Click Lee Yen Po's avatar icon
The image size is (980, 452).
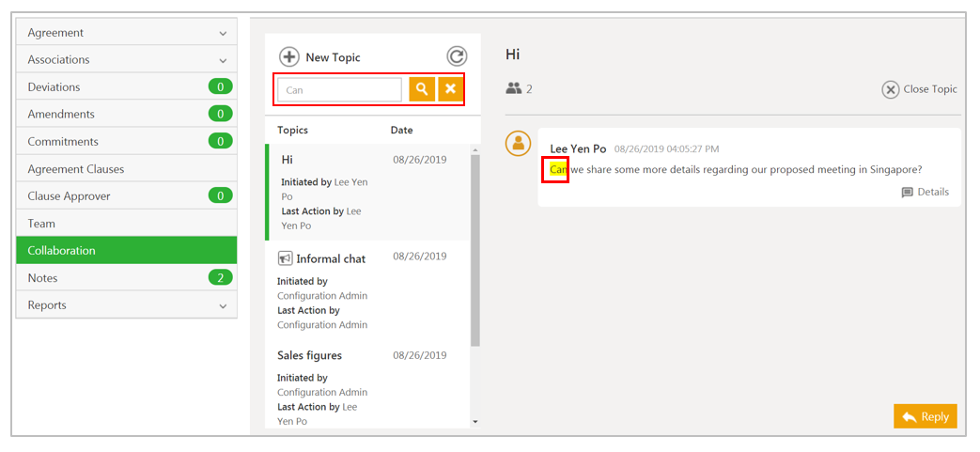pos(518,144)
